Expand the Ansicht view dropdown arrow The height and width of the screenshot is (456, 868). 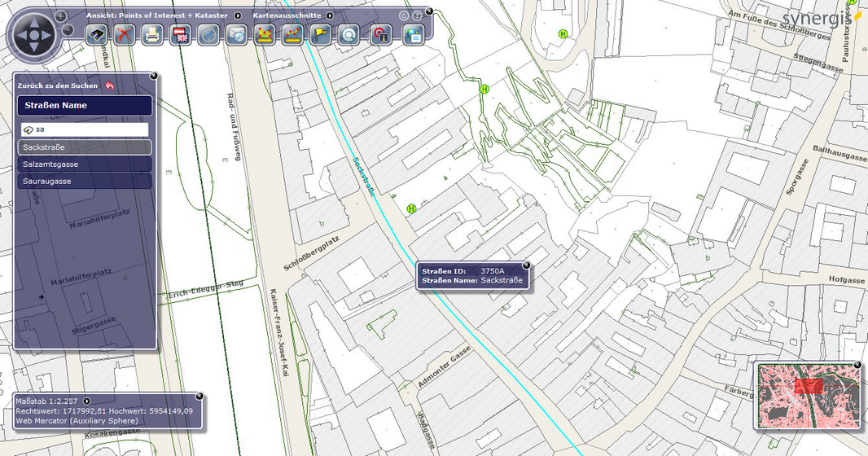click(238, 15)
